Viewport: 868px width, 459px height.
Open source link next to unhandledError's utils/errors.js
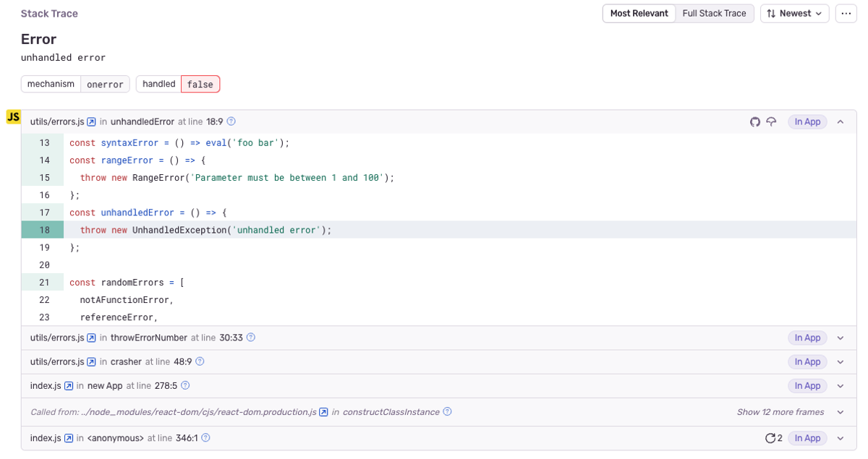[x=92, y=122]
